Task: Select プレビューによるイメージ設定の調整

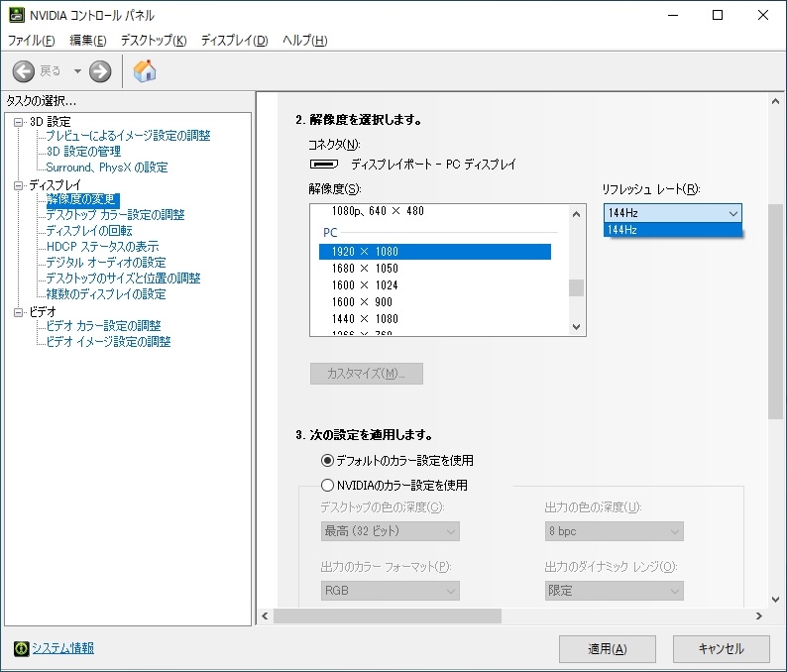Action: [128, 136]
